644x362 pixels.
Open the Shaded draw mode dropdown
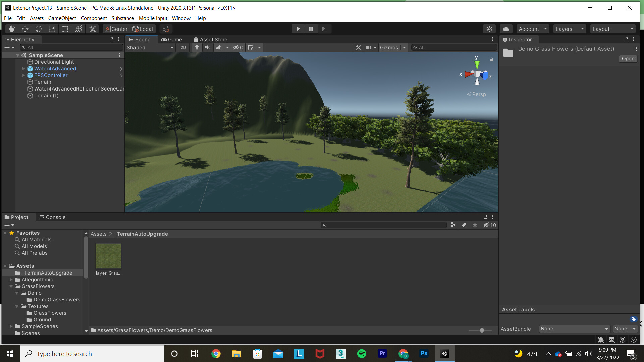click(x=150, y=47)
